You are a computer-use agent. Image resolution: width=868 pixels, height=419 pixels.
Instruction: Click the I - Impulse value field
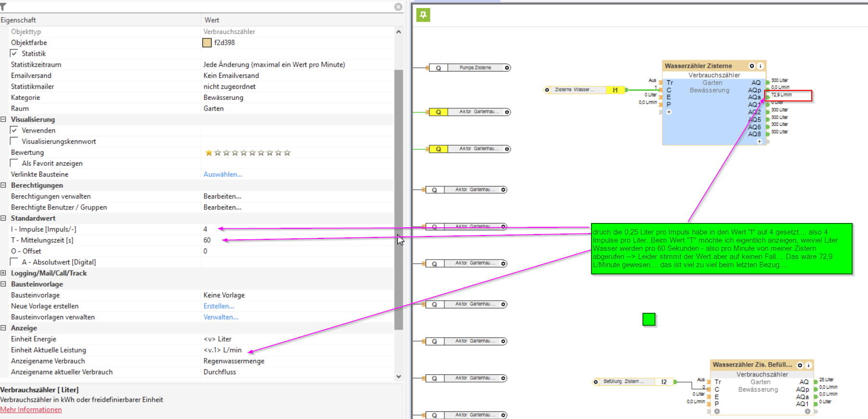[297, 229]
